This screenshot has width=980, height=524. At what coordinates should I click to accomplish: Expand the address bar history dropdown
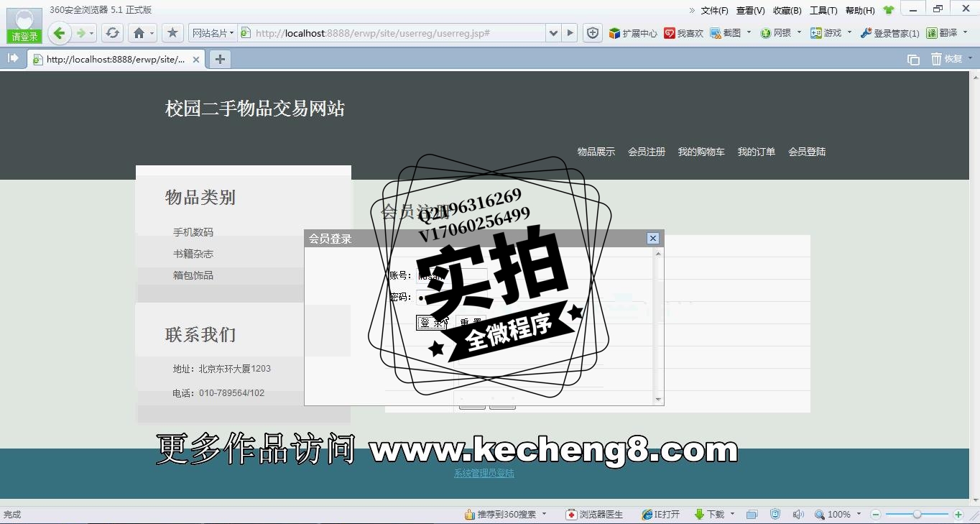pos(553,33)
